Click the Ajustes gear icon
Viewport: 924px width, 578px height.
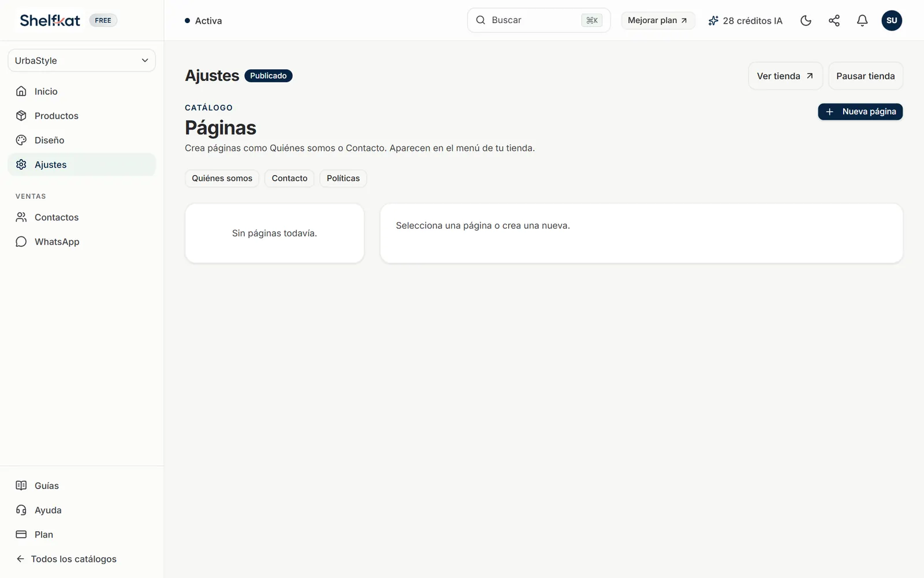[21, 165]
